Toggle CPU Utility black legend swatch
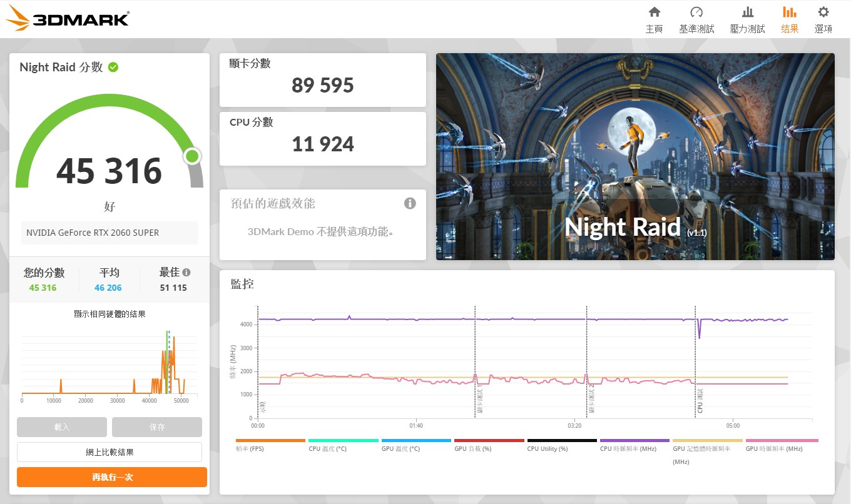The width and height of the screenshot is (851, 504). (x=562, y=441)
